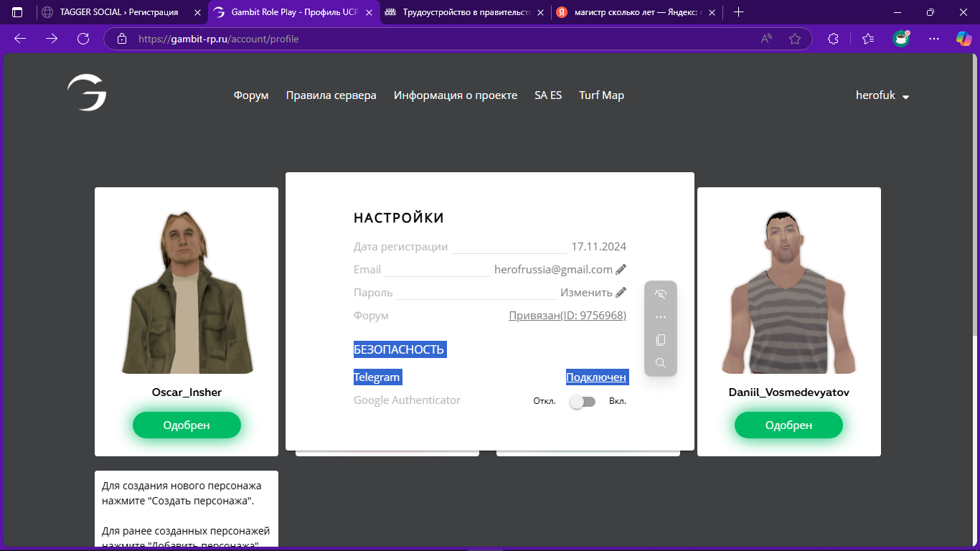
Task: Switch to TAGGER SOCIAL tab
Action: click(121, 12)
